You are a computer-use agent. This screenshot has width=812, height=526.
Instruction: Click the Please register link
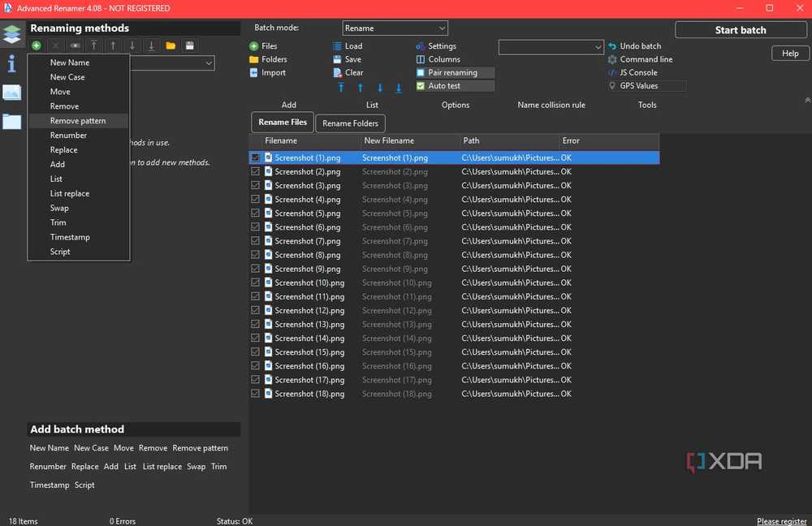point(781,521)
